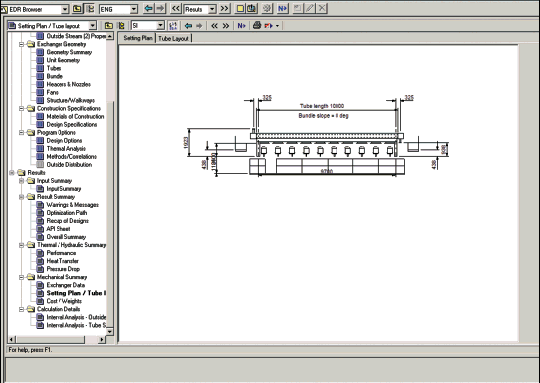This screenshot has width=540, height=383.
Task: Open the Setting Plan / Tube layout dropdown
Action: click(92, 26)
